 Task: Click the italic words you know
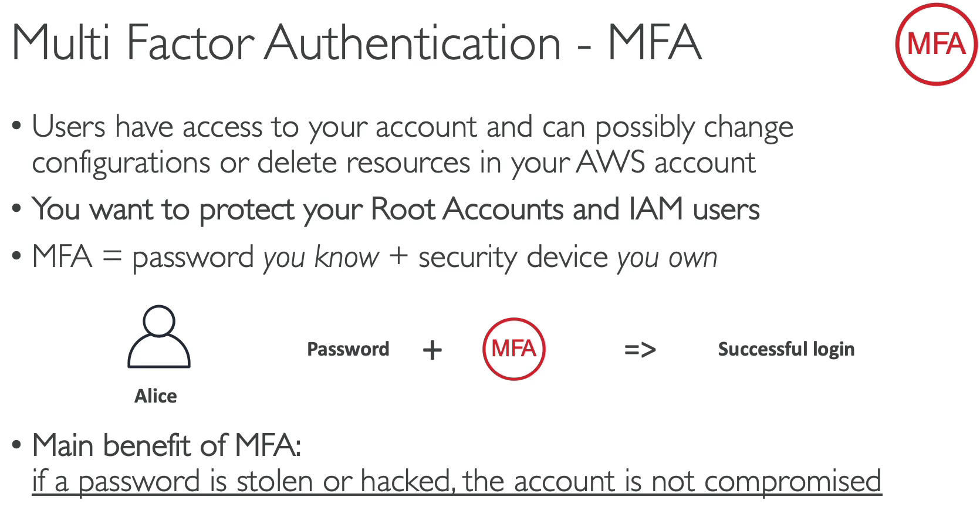point(321,258)
